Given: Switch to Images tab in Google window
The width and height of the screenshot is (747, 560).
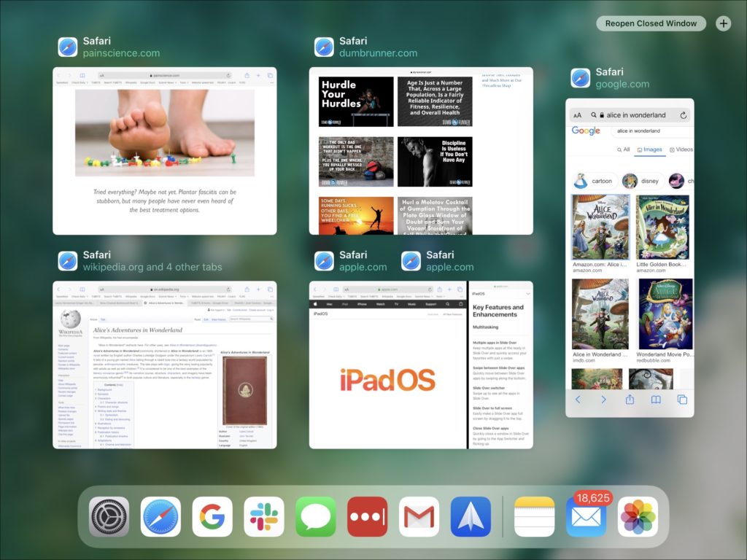Looking at the screenshot, I should point(649,149).
